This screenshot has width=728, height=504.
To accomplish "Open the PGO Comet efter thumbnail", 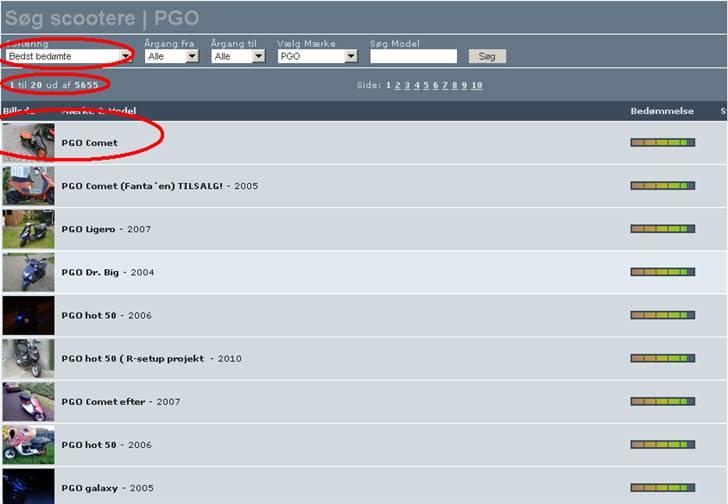I will coord(28,401).
